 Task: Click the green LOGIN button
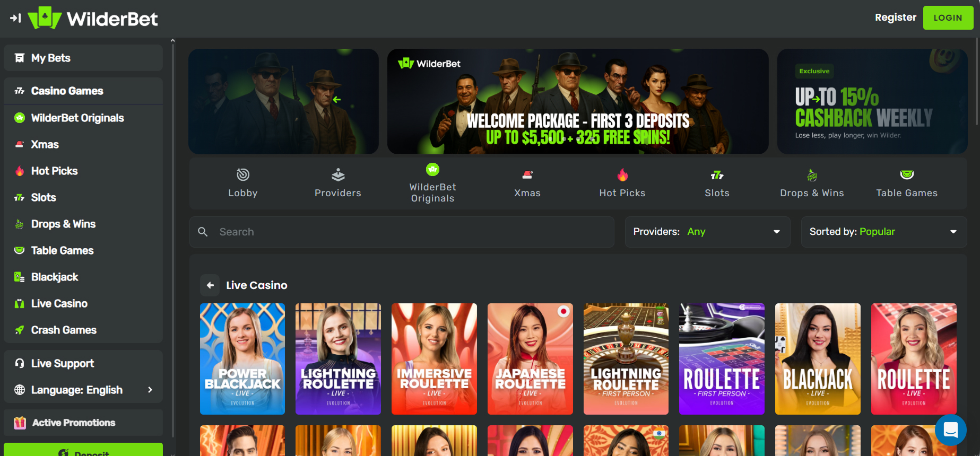click(948, 17)
